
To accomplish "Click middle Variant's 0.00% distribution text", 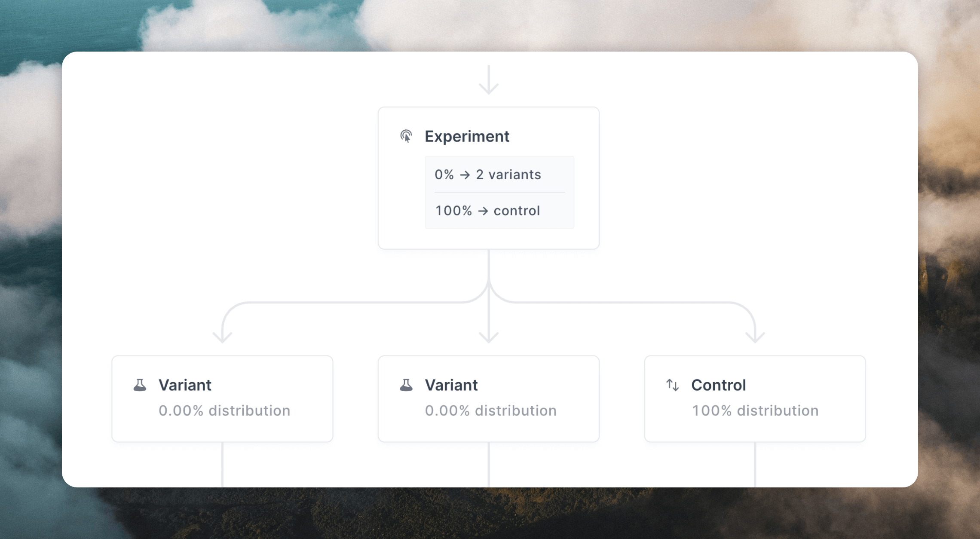I will 491,410.
